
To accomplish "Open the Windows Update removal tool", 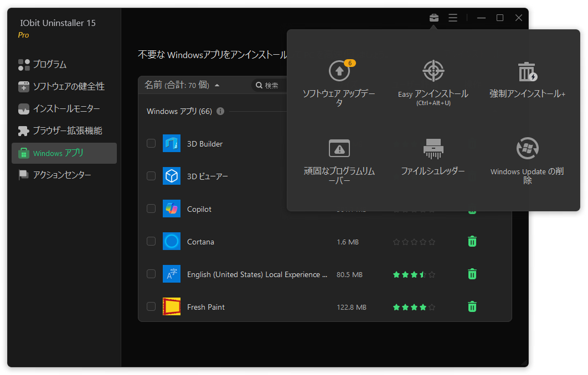I will pos(527,149).
